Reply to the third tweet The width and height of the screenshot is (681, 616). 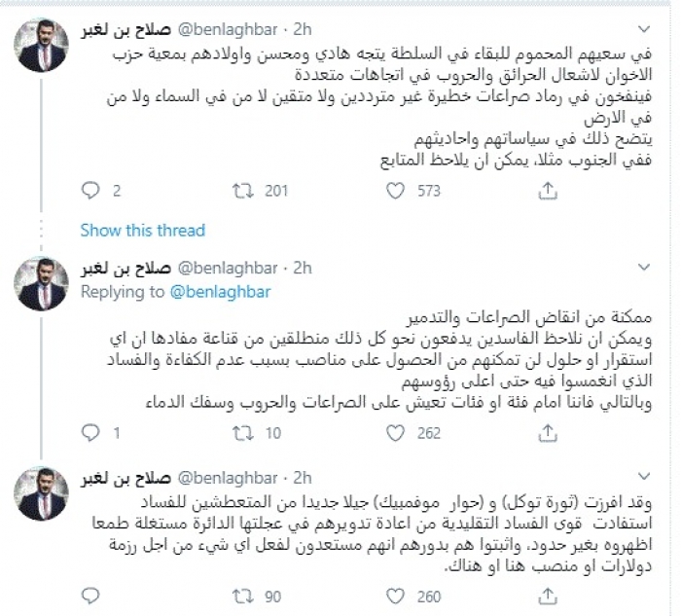90,598
